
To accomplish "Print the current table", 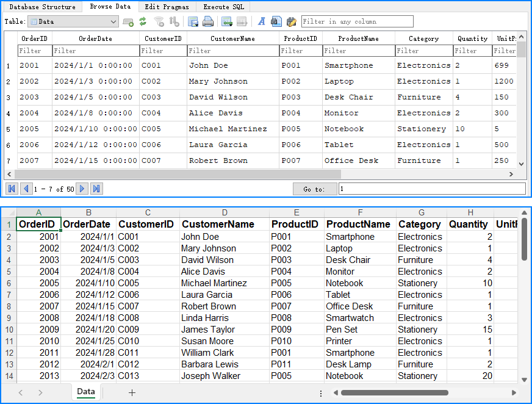I will click(207, 21).
